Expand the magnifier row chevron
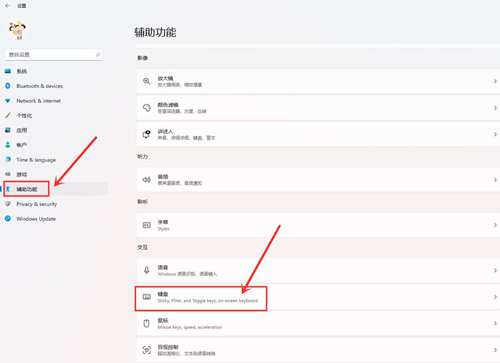This screenshot has height=363, width=500. pyautogui.click(x=495, y=81)
